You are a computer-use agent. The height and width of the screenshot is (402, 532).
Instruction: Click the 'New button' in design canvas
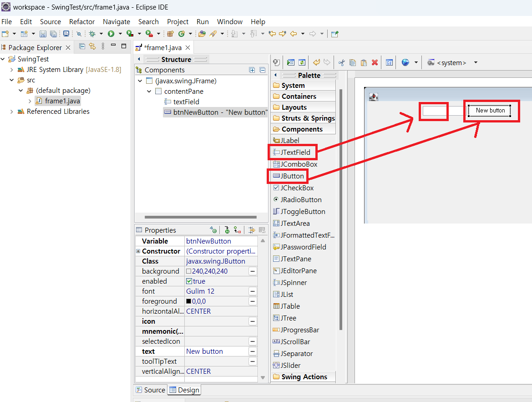click(x=490, y=111)
